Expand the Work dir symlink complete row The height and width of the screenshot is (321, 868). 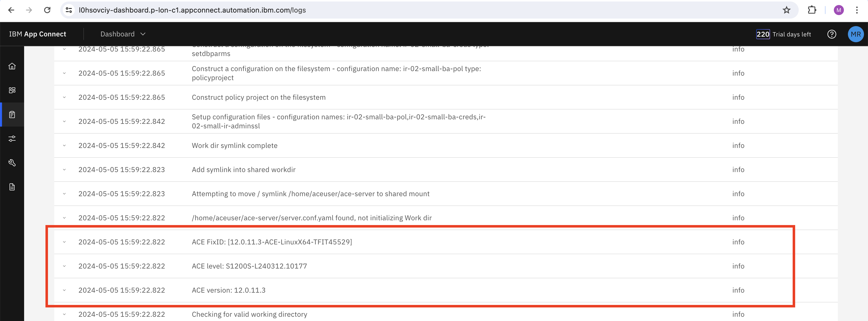tap(64, 145)
